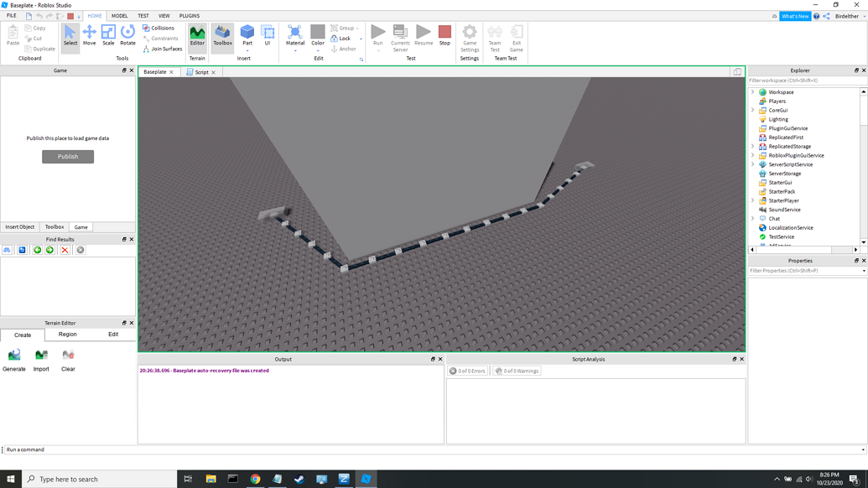Expand the Chat service node
868x488 pixels.
pos(753,219)
